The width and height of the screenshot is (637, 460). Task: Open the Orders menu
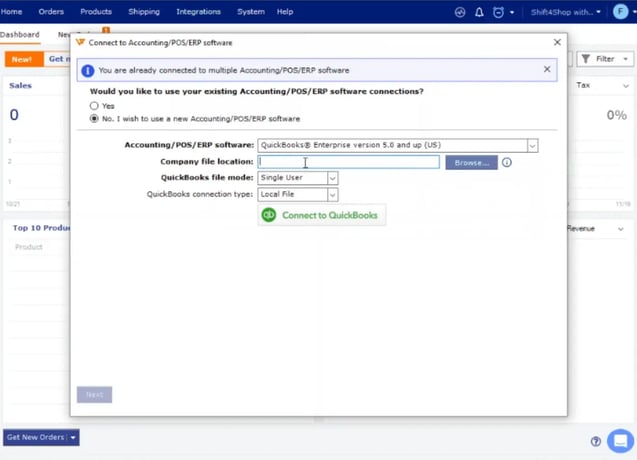pyautogui.click(x=51, y=12)
